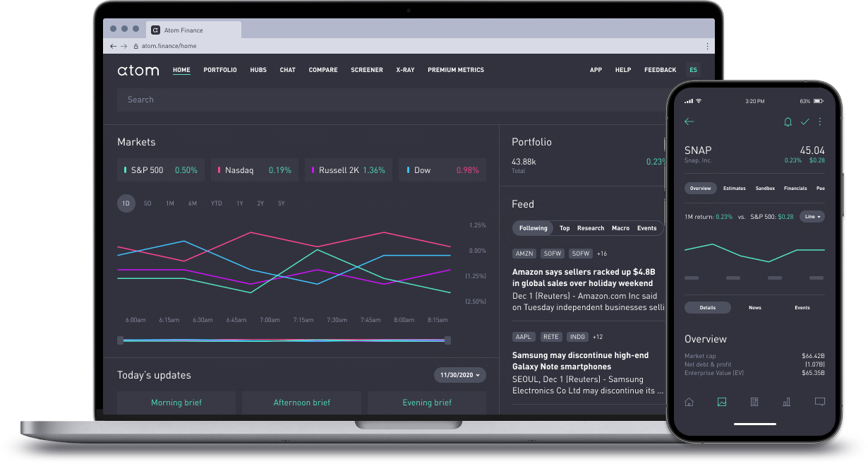Open the Amazon sellers $4.8B headline
The width and height of the screenshot is (868, 464).
click(x=584, y=278)
